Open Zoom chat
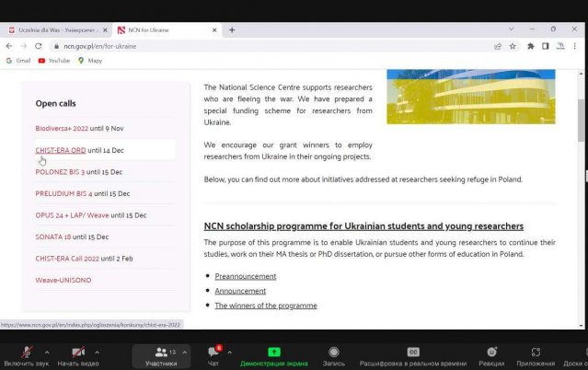The height and width of the screenshot is (370, 588). (213, 353)
